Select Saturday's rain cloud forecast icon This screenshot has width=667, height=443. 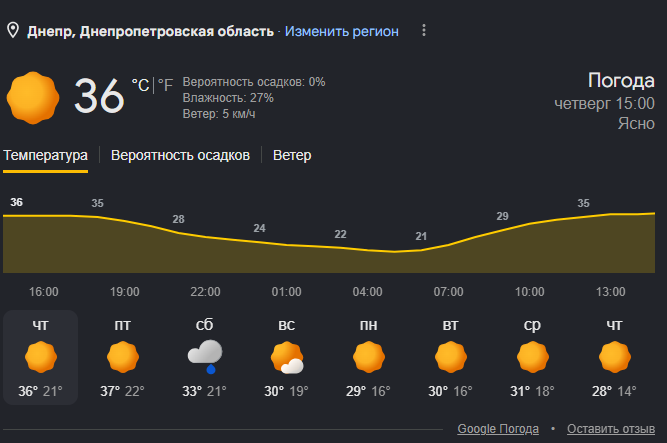tap(205, 357)
